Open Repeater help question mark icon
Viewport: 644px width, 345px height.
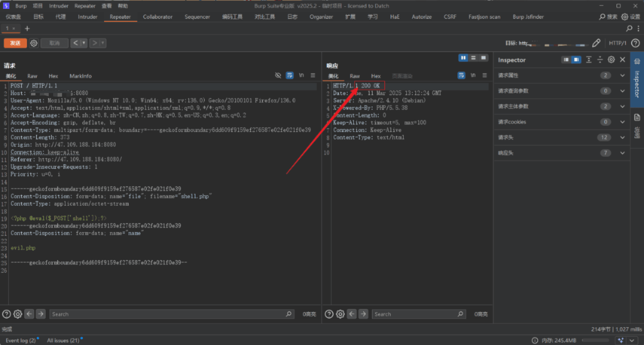click(635, 43)
